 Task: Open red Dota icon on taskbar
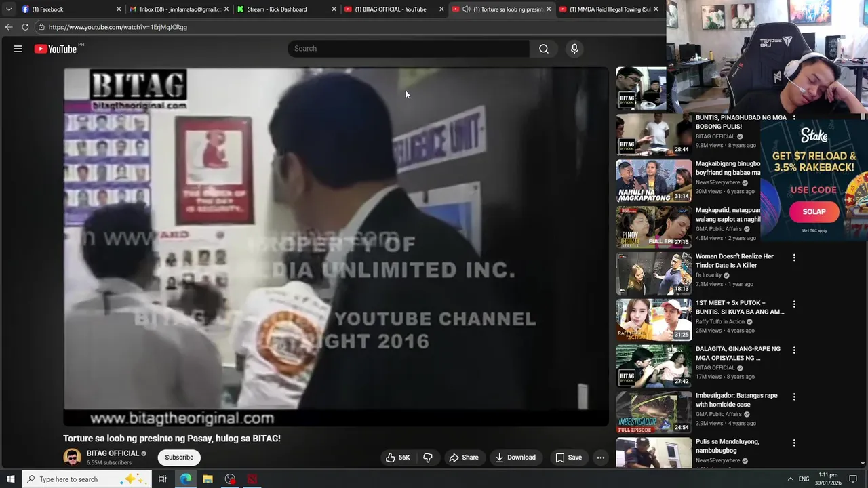tap(252, 479)
